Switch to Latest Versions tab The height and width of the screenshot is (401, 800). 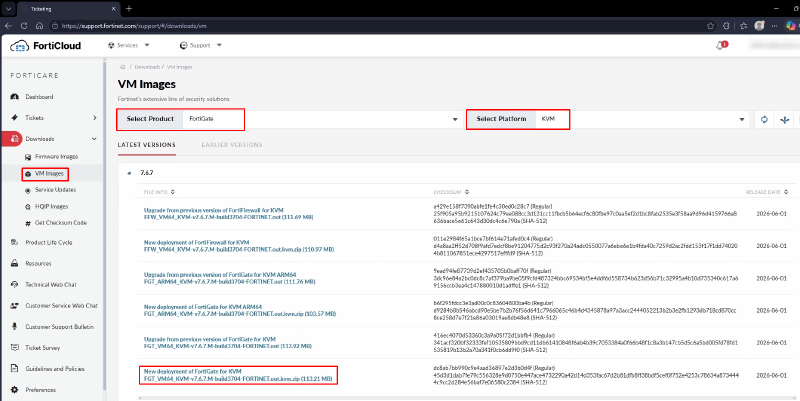pos(146,145)
